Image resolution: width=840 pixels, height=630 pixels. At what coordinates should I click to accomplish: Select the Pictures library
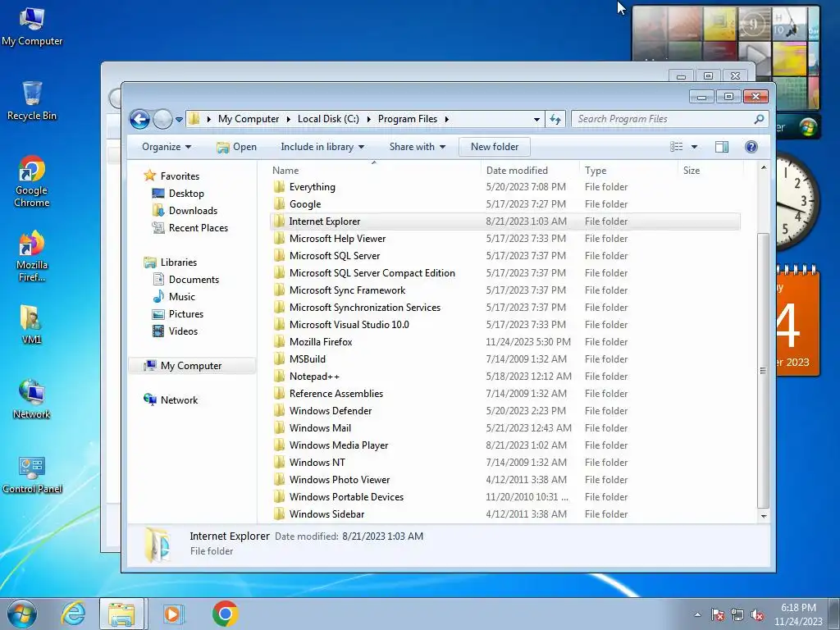pyautogui.click(x=178, y=314)
